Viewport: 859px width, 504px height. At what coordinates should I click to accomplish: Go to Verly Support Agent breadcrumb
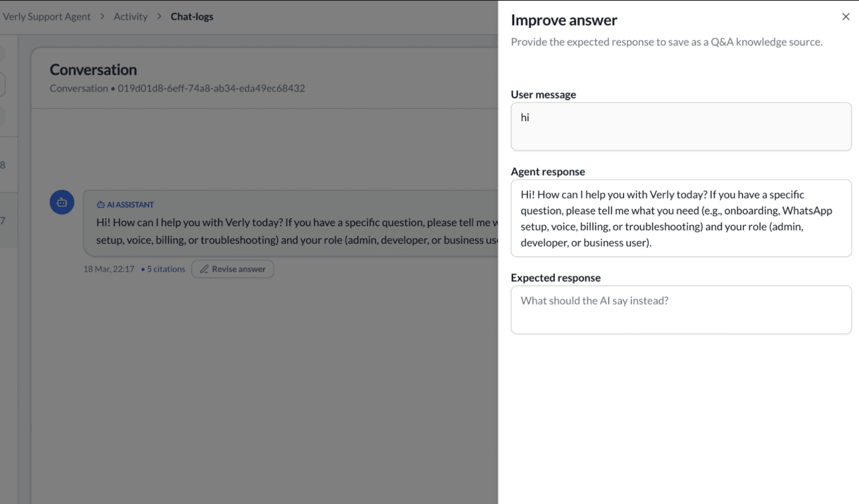[47, 16]
